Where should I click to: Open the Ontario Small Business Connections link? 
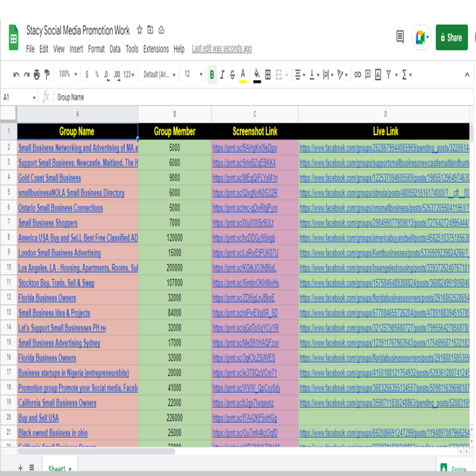[x=60, y=208]
